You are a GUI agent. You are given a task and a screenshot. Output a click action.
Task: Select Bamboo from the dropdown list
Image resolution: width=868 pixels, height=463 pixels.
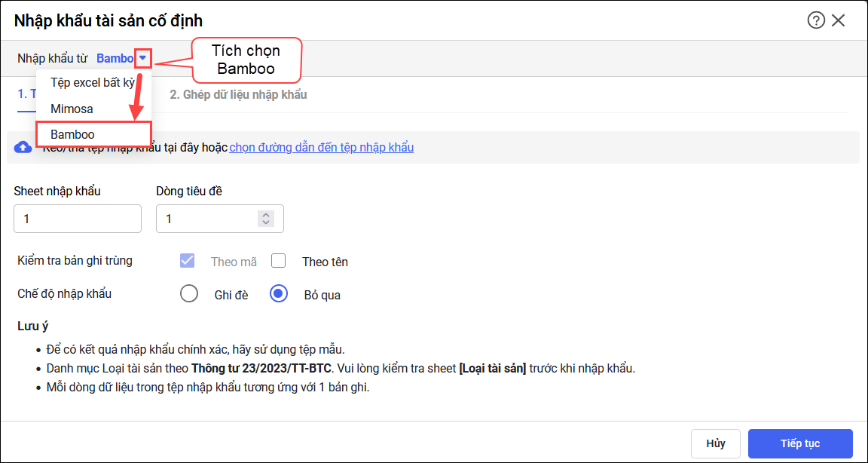(x=73, y=134)
